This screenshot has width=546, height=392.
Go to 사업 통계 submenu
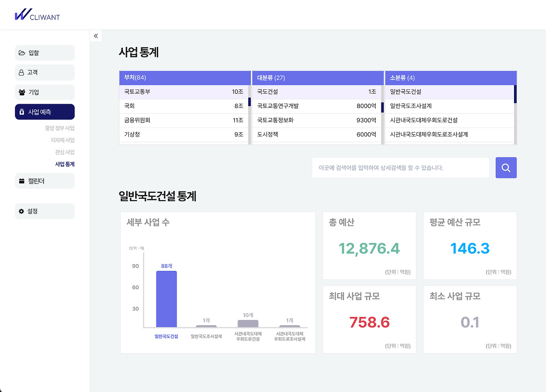tap(65, 164)
